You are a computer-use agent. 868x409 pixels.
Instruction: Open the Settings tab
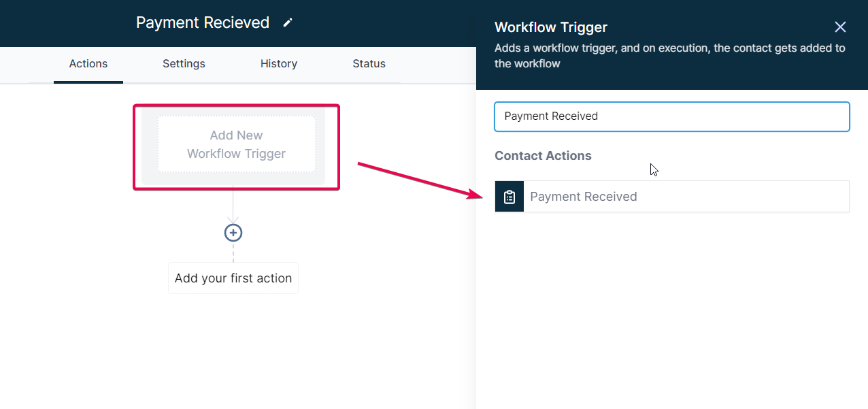click(184, 64)
